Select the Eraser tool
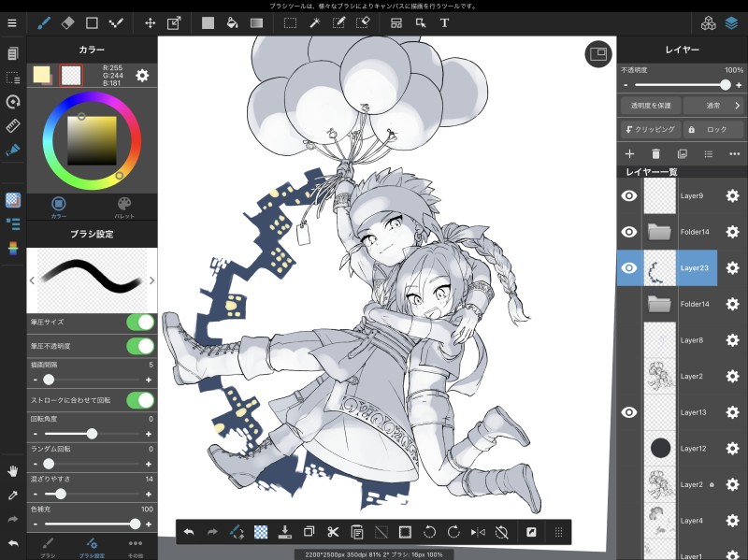 [x=67, y=22]
